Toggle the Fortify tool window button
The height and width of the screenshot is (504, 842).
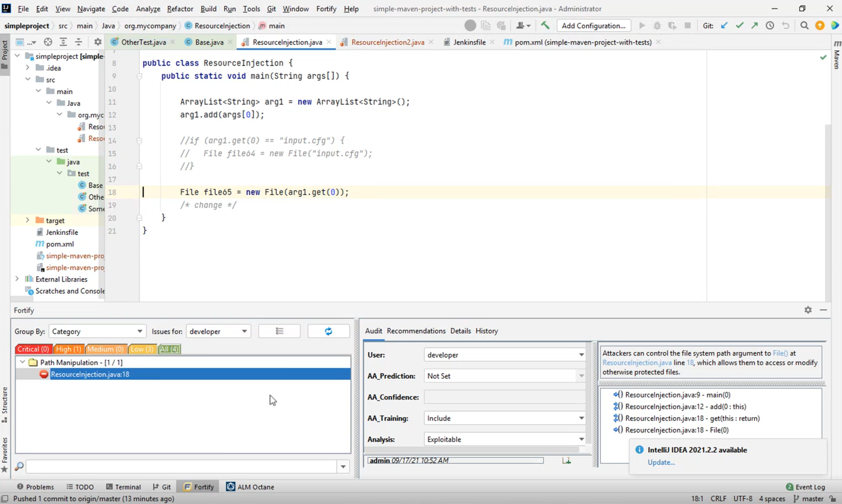coord(199,487)
